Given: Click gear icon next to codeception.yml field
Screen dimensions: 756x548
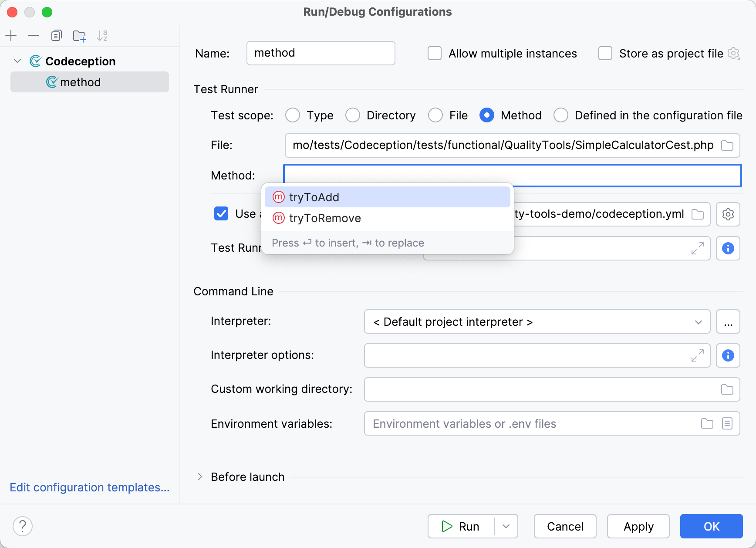Looking at the screenshot, I should tap(728, 214).
